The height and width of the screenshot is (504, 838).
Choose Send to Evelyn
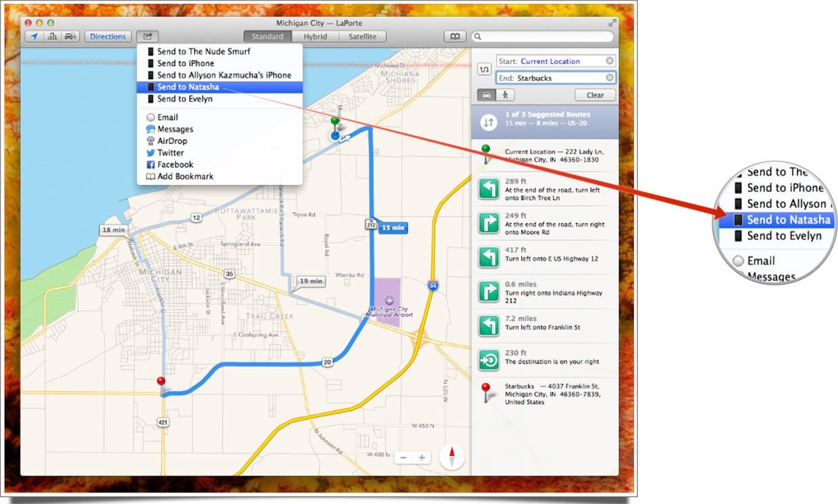220,99
